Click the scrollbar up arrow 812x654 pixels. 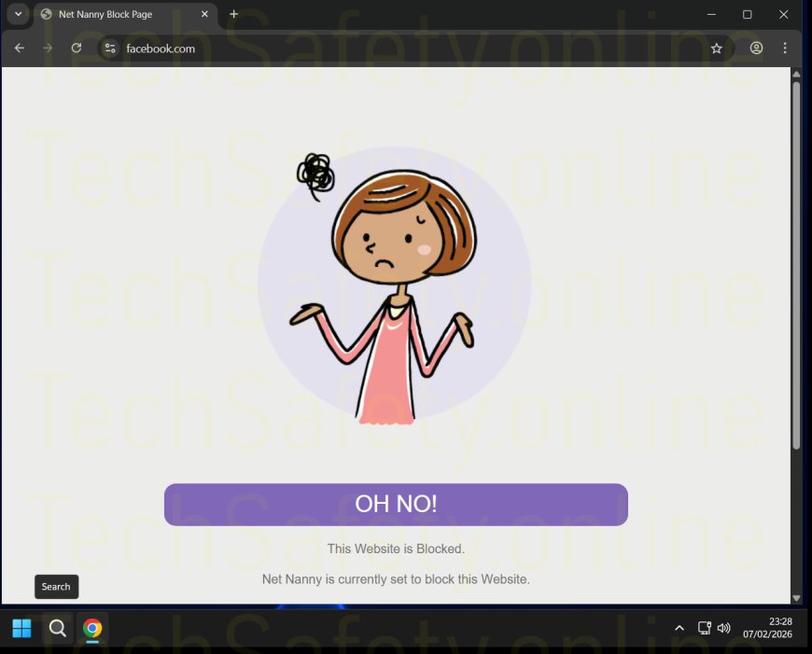pyautogui.click(x=796, y=74)
